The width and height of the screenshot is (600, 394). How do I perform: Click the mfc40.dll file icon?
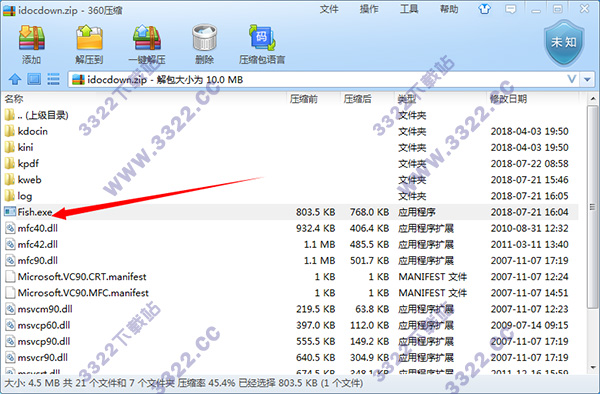[x=10, y=228]
